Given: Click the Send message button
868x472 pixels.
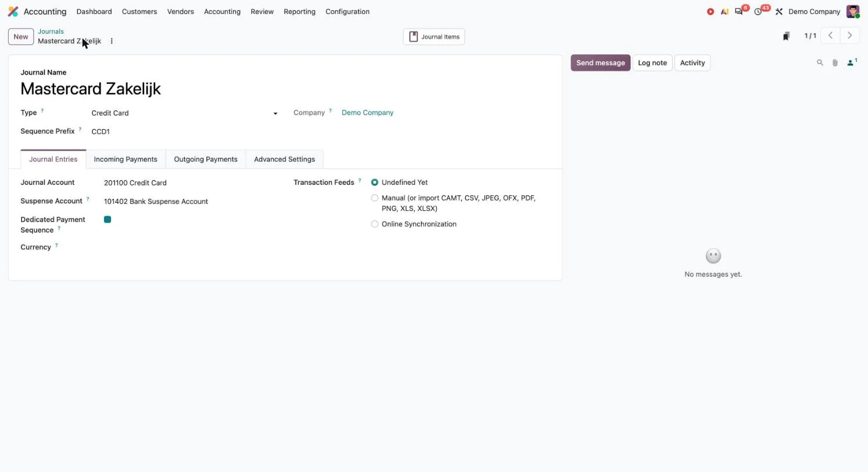Looking at the screenshot, I should coord(601,63).
